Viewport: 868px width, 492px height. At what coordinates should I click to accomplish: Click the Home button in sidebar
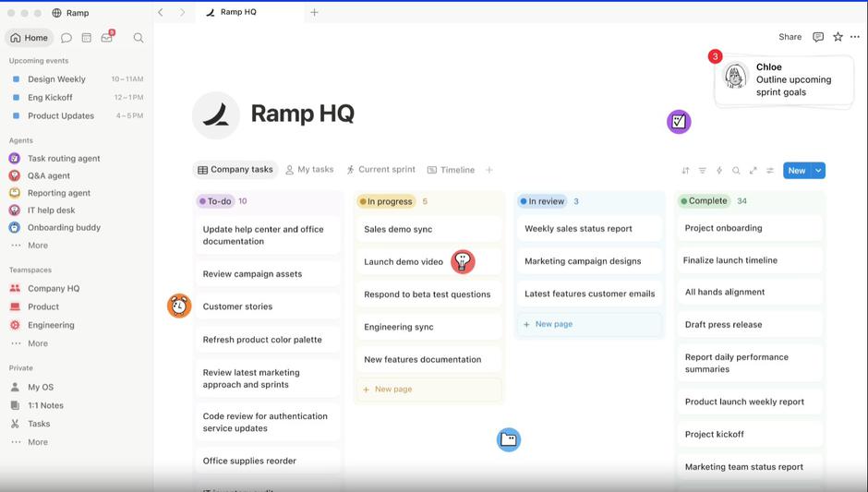click(30, 38)
